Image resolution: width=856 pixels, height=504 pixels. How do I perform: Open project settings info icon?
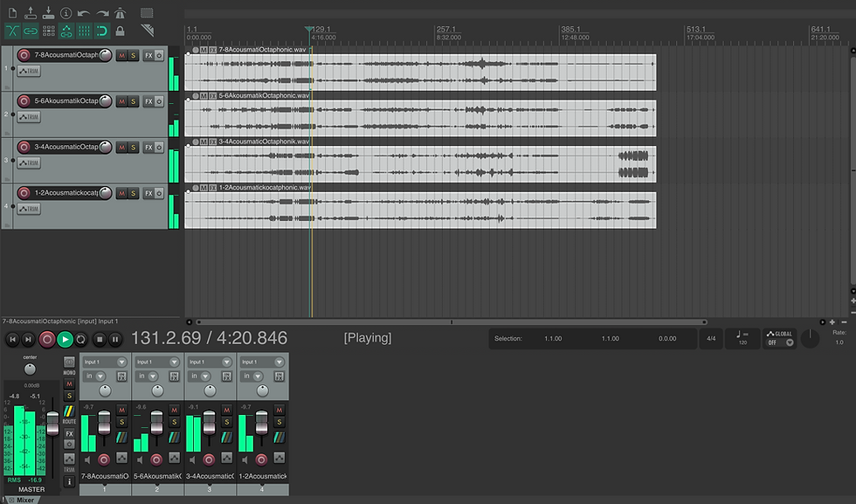pyautogui.click(x=66, y=12)
